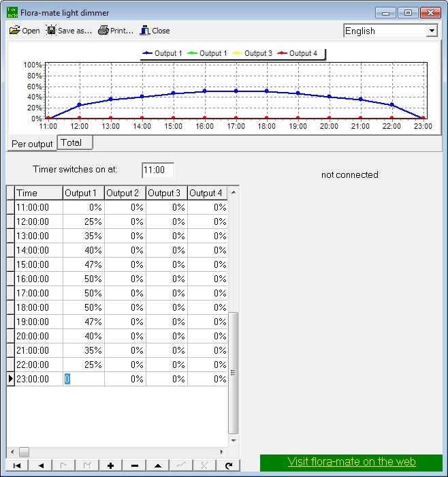This screenshot has height=477, width=448.
Task: Click the Print toolbar icon
Action: point(103,31)
